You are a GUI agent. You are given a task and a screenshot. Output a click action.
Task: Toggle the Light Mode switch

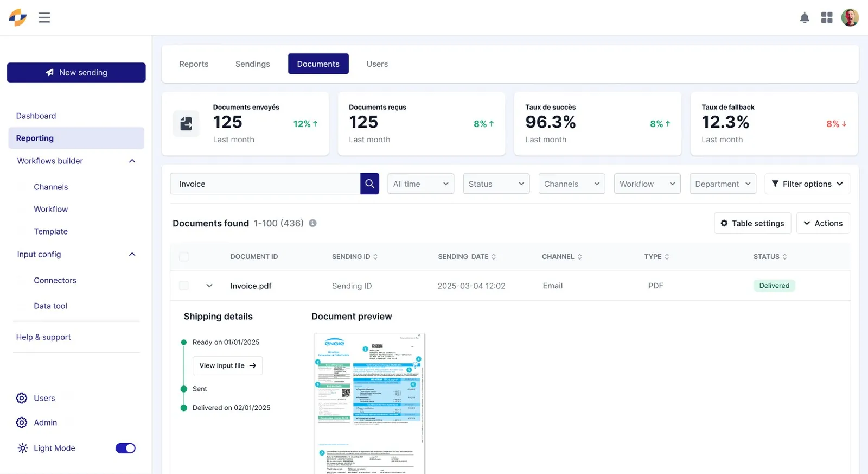pyautogui.click(x=125, y=448)
